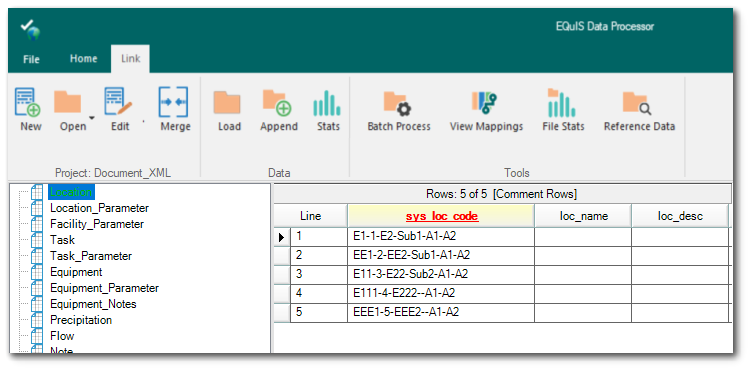
Task: Click line number 2 cell
Action: click(x=319, y=256)
